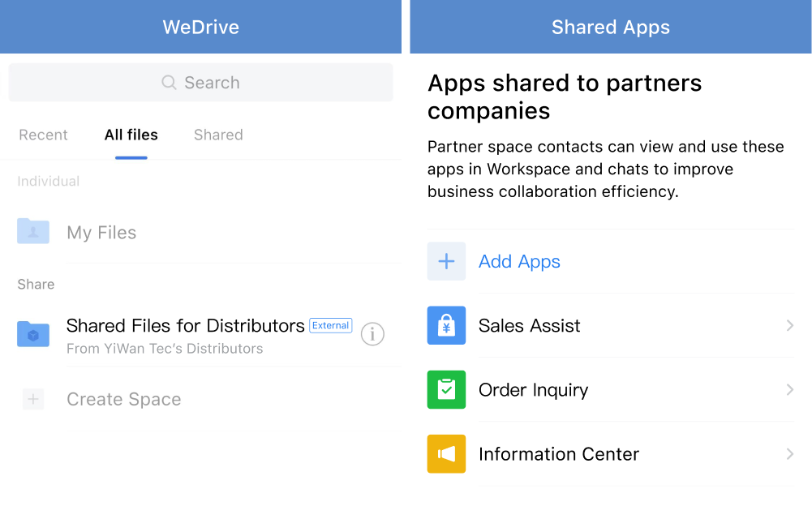Expand the Order Inquiry chevron
The image size is (812, 519).
pos(790,389)
